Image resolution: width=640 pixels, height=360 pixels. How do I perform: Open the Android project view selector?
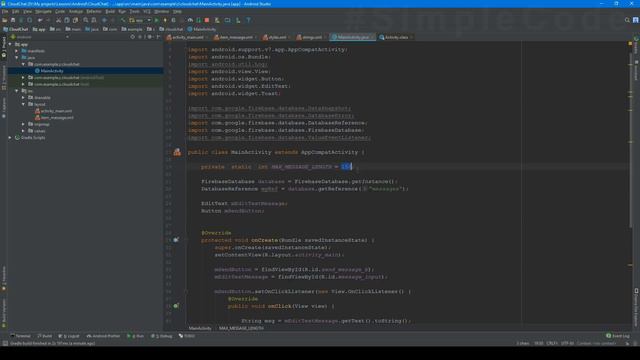point(40,37)
